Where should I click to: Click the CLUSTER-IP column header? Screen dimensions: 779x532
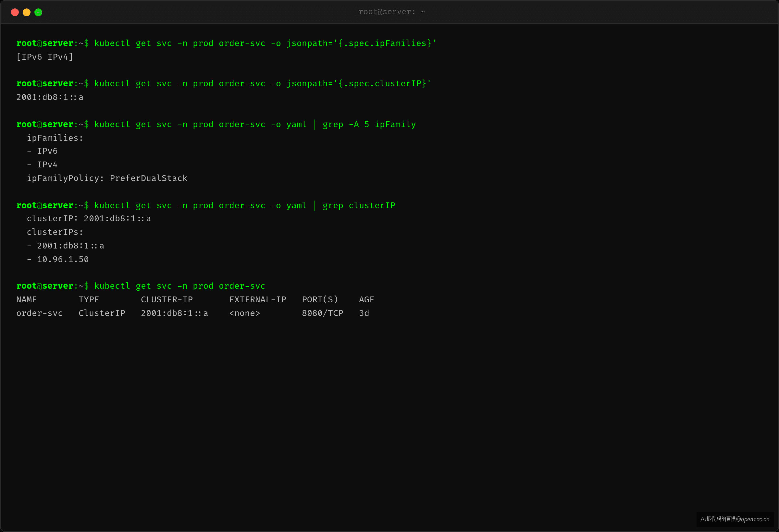coord(167,299)
